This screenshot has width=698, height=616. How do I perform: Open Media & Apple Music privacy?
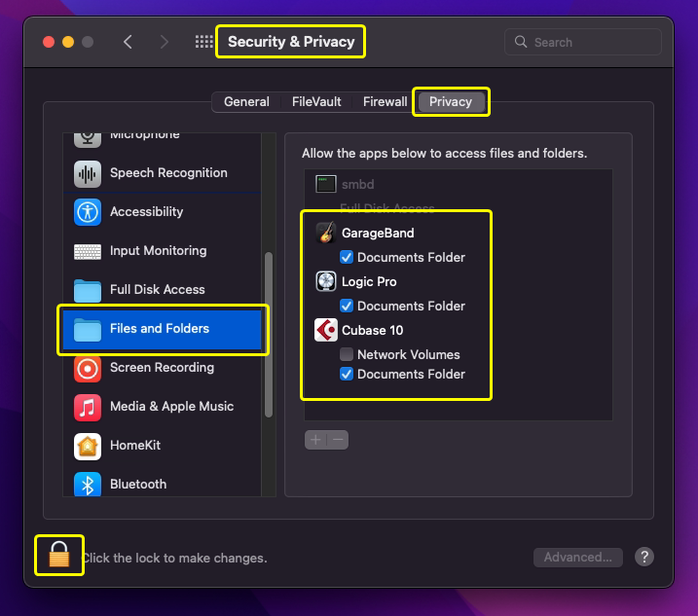click(x=171, y=407)
